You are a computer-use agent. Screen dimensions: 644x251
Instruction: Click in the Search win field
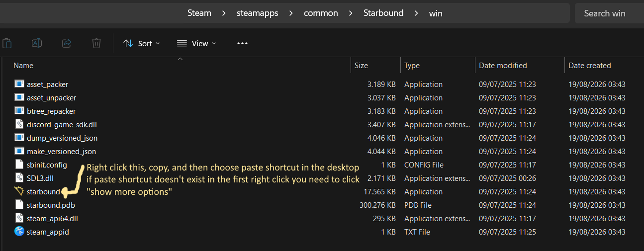tap(609, 13)
